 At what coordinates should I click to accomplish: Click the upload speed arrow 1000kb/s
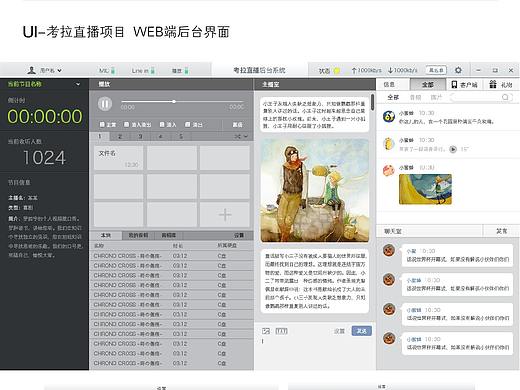point(354,70)
